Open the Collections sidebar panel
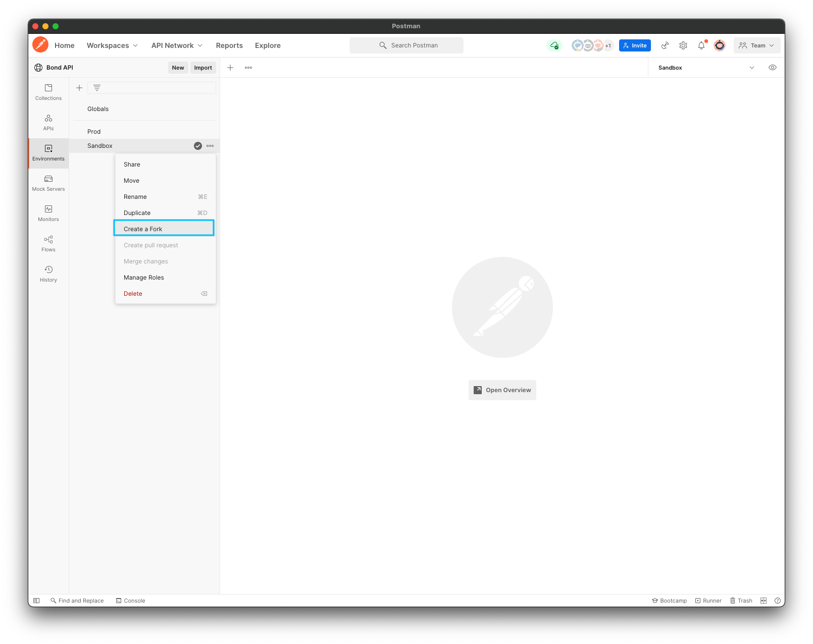This screenshot has height=644, width=813. click(x=48, y=92)
